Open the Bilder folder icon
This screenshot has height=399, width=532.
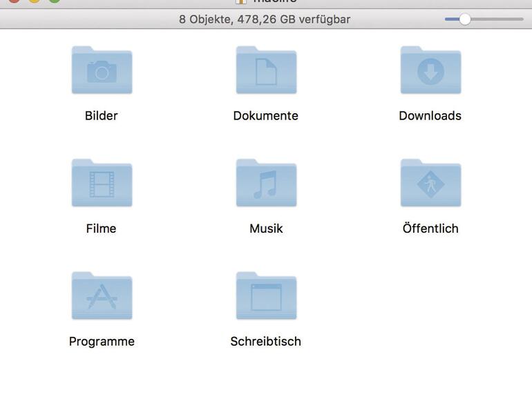tap(102, 70)
